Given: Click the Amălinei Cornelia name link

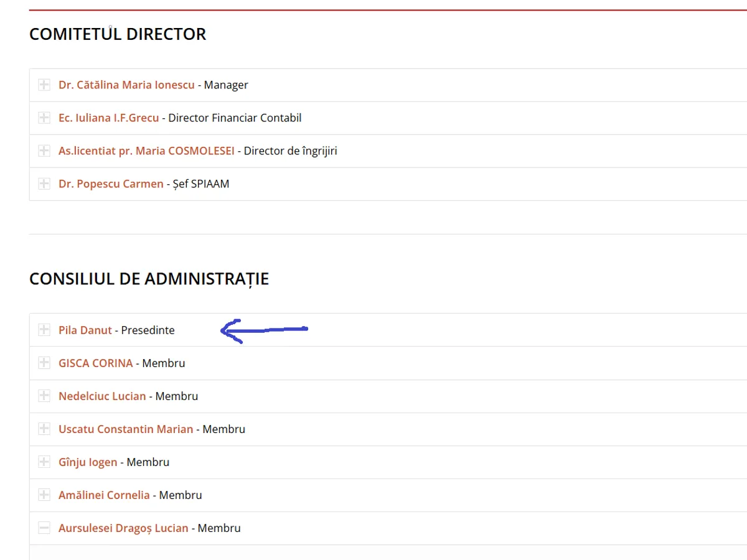Looking at the screenshot, I should (104, 495).
